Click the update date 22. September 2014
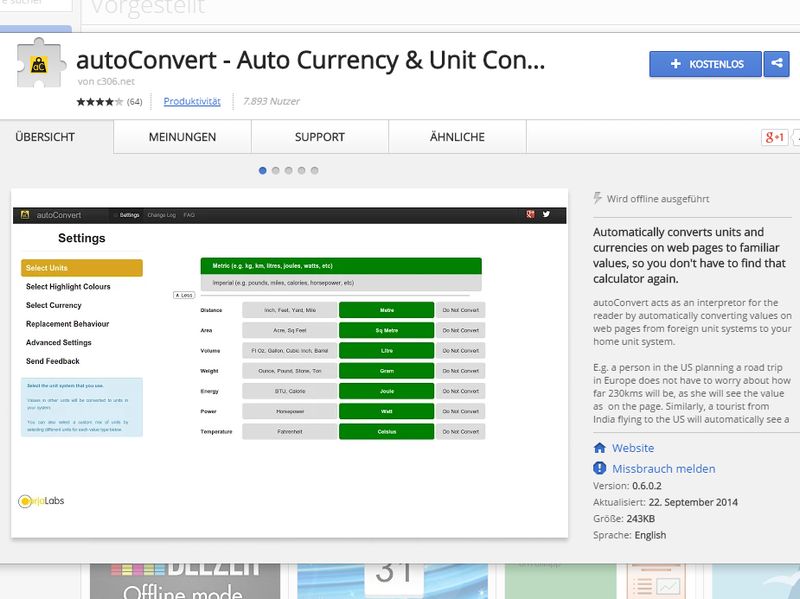 (693, 502)
